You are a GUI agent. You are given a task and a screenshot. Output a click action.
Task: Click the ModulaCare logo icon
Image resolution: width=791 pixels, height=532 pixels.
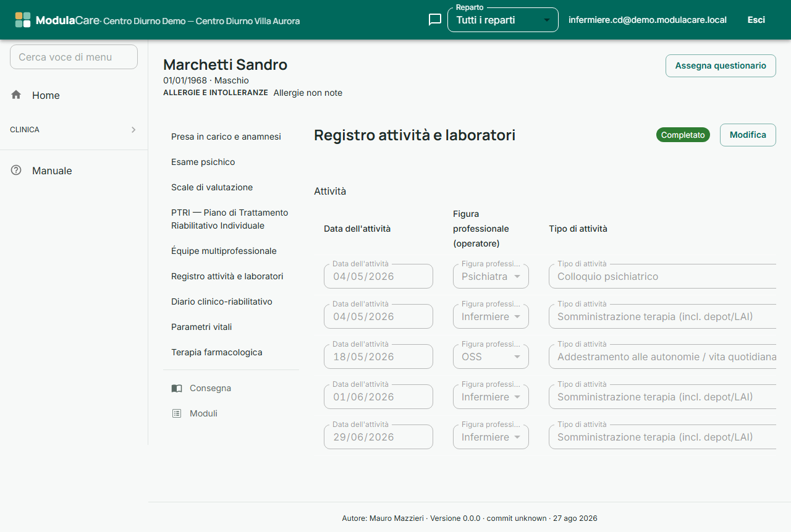23,20
